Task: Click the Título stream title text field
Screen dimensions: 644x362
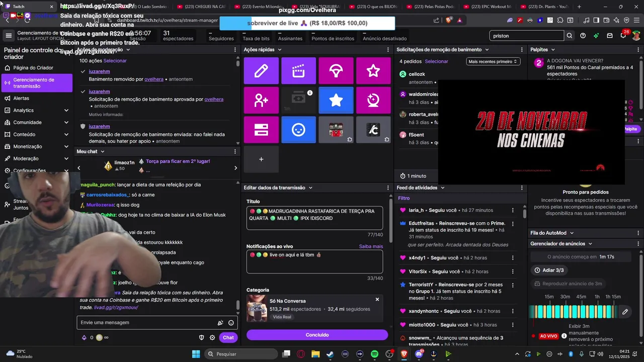Action: tap(314, 218)
